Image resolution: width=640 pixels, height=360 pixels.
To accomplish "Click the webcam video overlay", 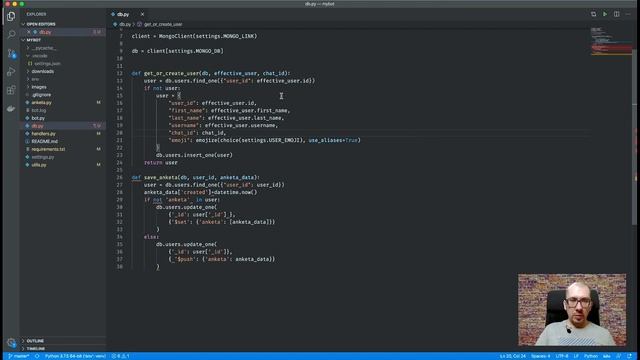I will click(x=572, y=310).
